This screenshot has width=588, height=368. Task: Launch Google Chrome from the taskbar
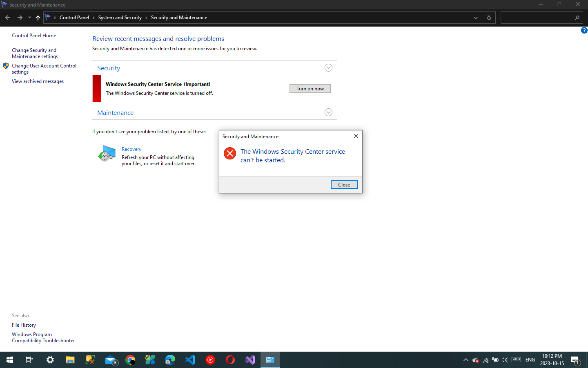point(130,360)
